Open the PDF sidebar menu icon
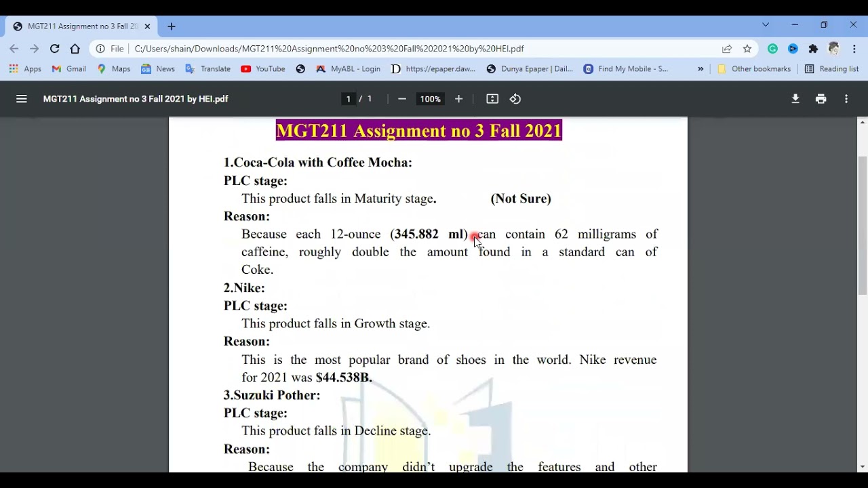Image resolution: width=868 pixels, height=488 pixels. (x=22, y=99)
